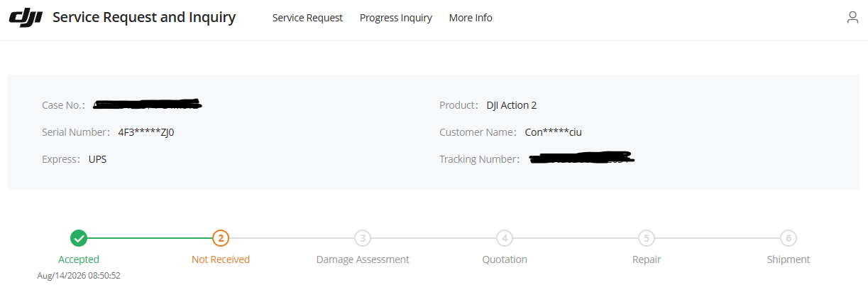Image resolution: width=868 pixels, height=295 pixels.
Task: Select step 2 Not Received circle
Action: pos(221,238)
